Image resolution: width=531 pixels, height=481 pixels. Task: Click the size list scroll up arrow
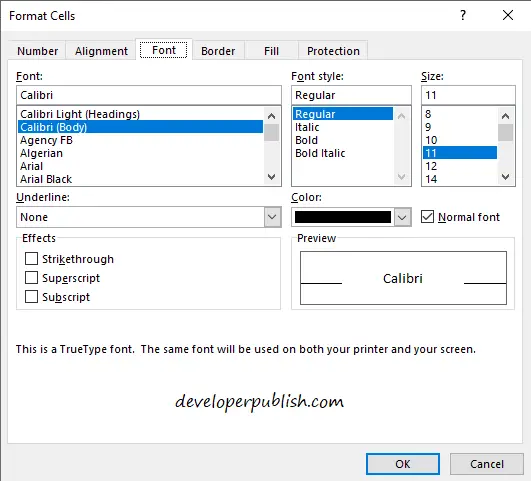coord(506,116)
